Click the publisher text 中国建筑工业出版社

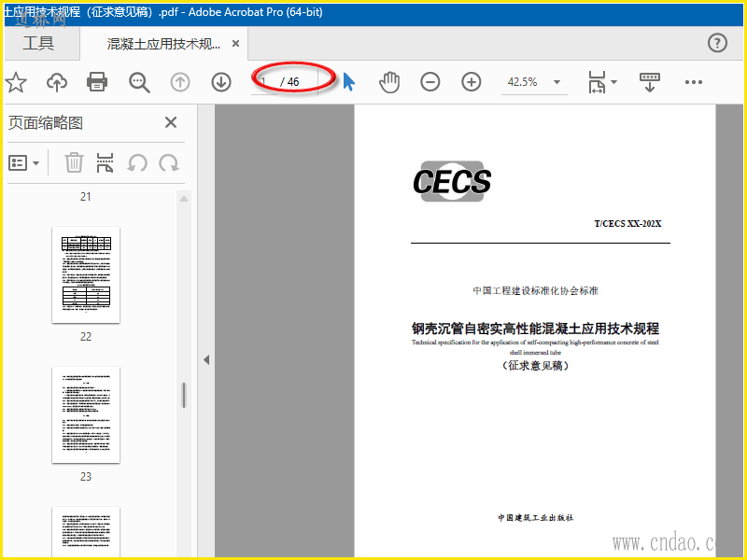pyautogui.click(x=535, y=518)
